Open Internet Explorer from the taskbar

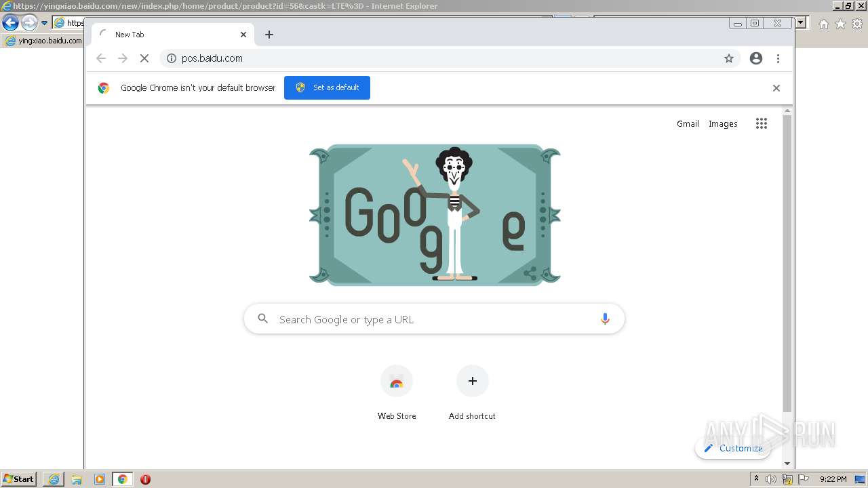[x=54, y=479]
